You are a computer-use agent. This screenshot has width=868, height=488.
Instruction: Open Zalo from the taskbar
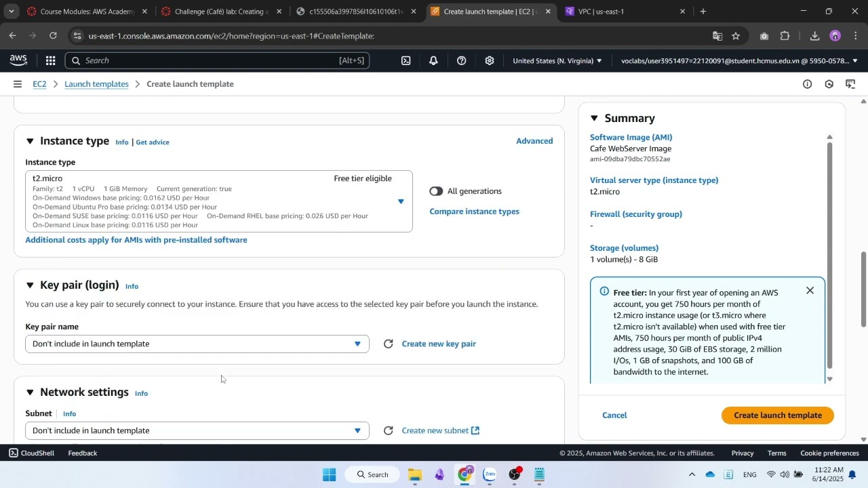pos(490,474)
